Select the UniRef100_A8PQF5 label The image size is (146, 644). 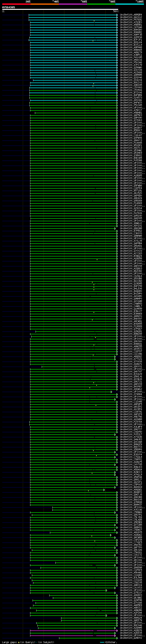(x=131, y=404)
